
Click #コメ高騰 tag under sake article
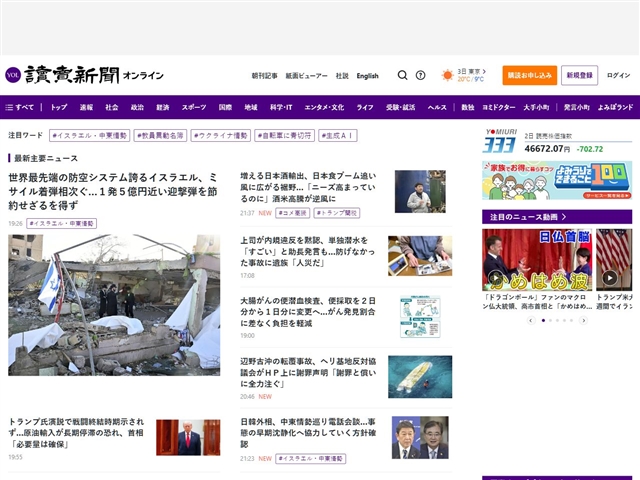(293, 213)
